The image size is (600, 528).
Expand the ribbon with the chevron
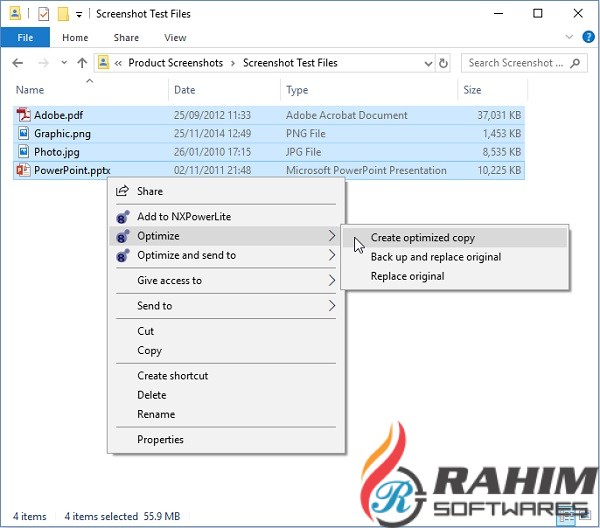tap(569, 37)
